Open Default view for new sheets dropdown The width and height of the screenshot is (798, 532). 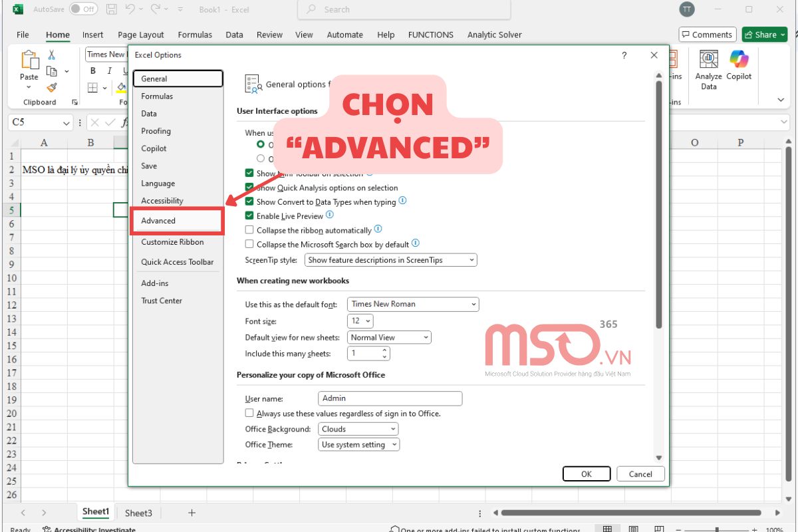(389, 337)
